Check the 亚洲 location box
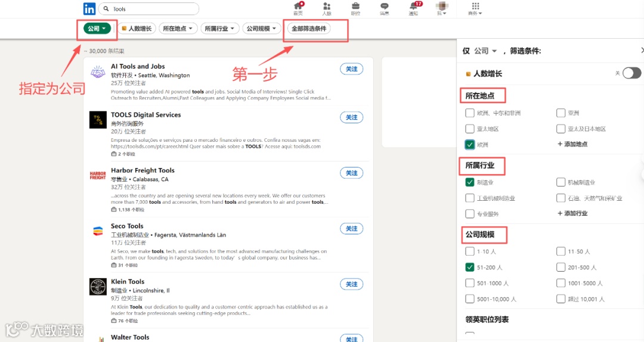This screenshot has height=342, width=644. click(561, 113)
